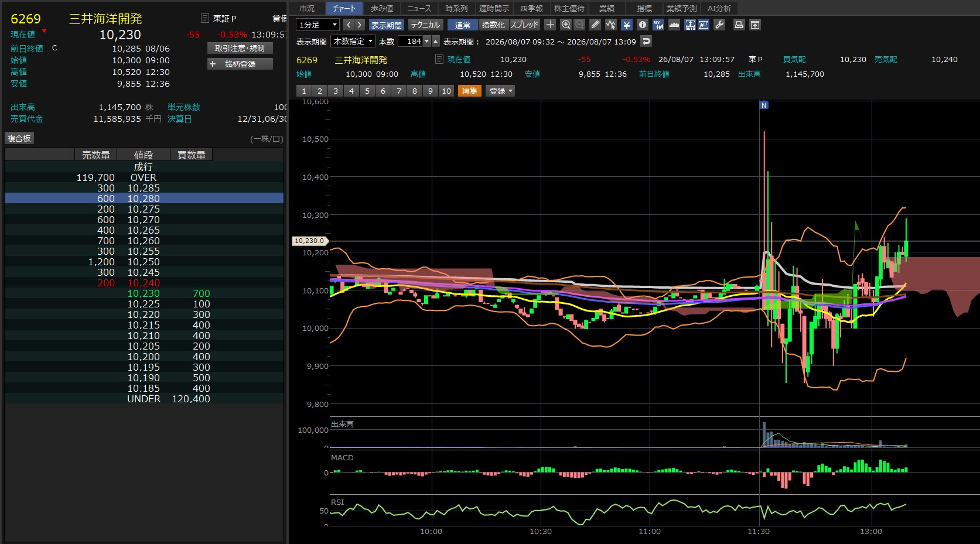980x544 pixels.
Task: Click the zoom in magnifier icon
Action: [566, 25]
